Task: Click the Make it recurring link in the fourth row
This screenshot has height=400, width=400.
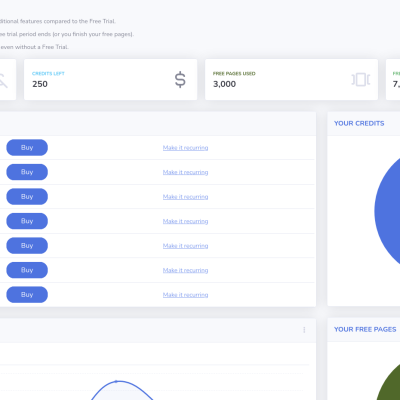Action: click(185, 221)
